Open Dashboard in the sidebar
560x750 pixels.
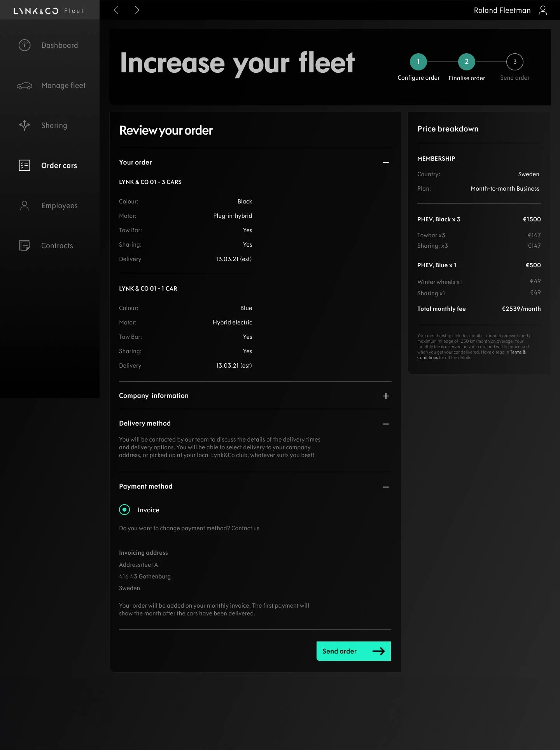[59, 45]
